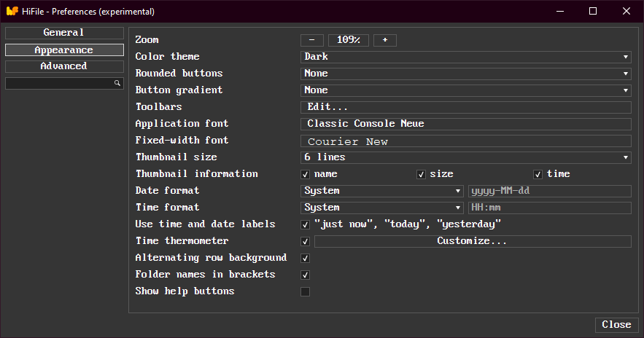Switch to the General tab
The width and height of the screenshot is (644, 338).
pos(64,33)
